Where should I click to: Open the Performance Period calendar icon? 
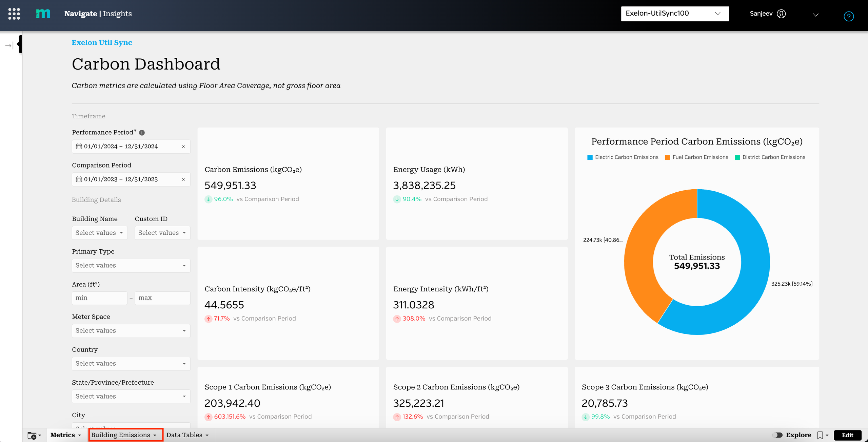click(79, 147)
